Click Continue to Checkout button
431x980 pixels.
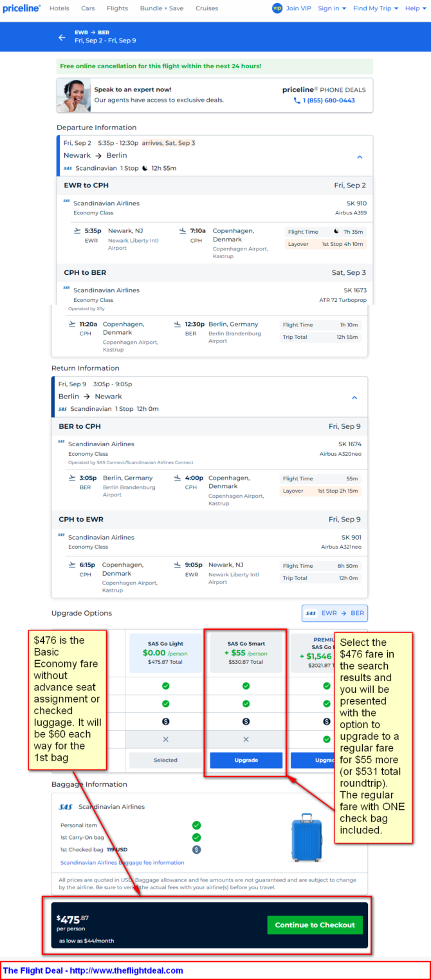tap(315, 925)
